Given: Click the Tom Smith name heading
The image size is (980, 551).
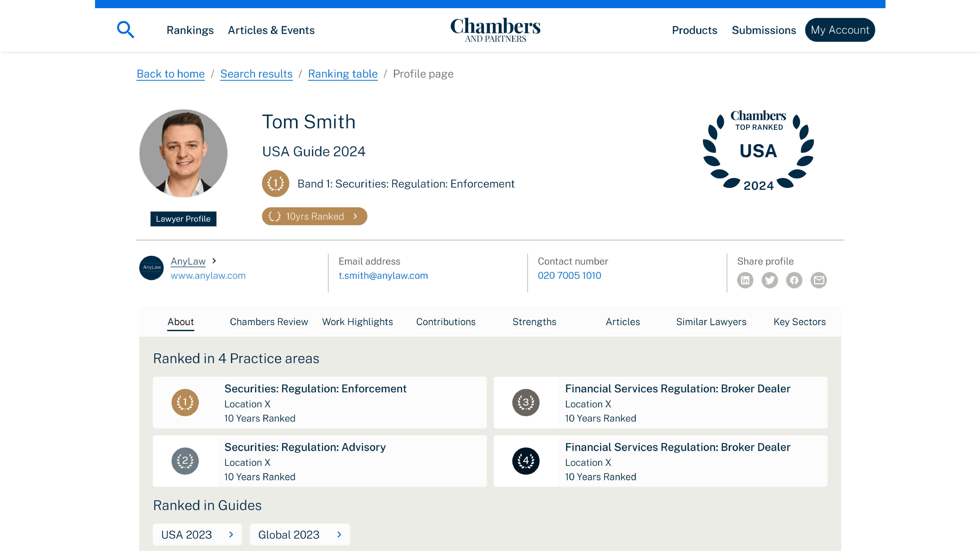Looking at the screenshot, I should pyautogui.click(x=309, y=122).
